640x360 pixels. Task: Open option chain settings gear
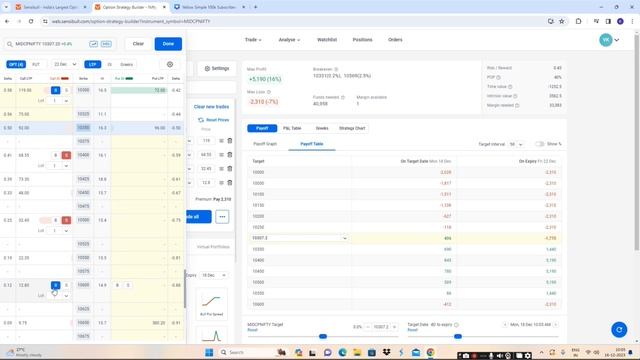point(170,64)
